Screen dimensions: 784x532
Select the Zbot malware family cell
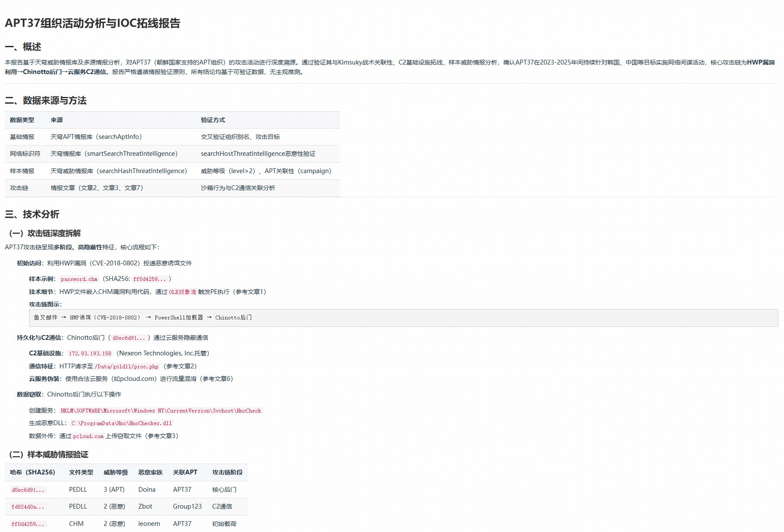[146, 506]
